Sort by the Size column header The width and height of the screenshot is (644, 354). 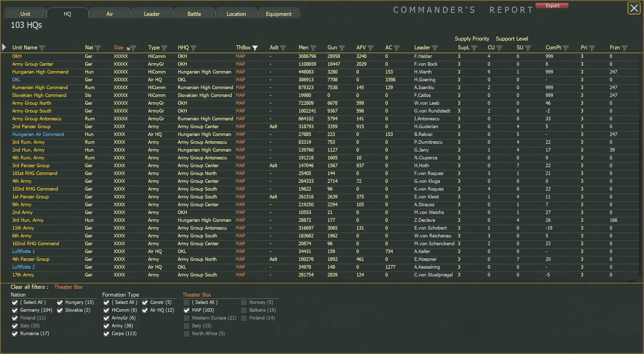(x=119, y=48)
